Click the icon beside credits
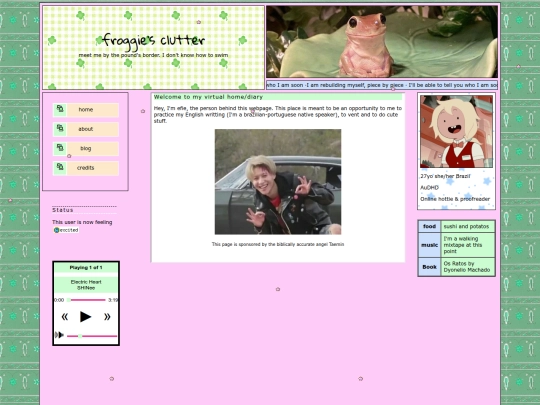Viewport: 540px width, 405px height. 60,167
